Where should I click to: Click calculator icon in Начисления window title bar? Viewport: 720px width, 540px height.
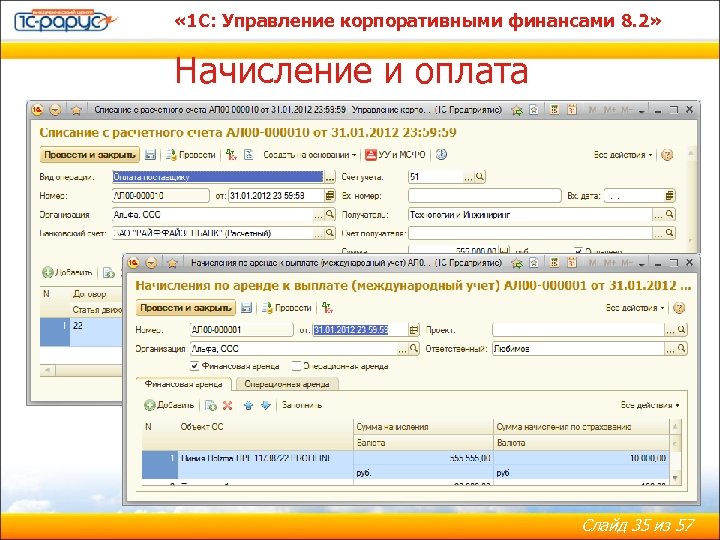[x=555, y=263]
